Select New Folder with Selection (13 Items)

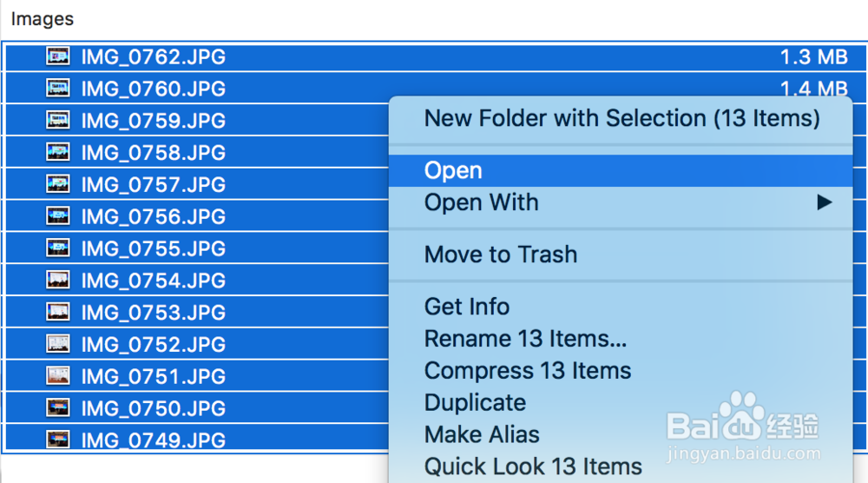[621, 118]
